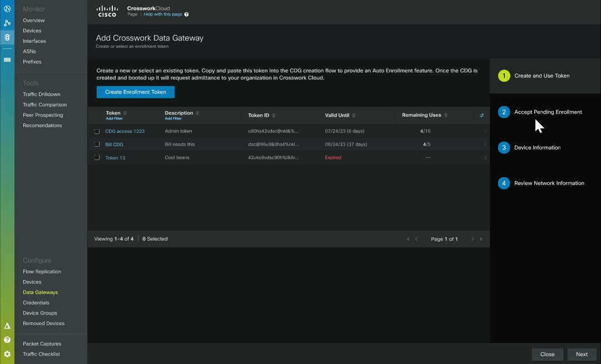The image size is (601, 364).
Task: Go to step 2 Accept Pending Enrollment
Action: click(540, 112)
